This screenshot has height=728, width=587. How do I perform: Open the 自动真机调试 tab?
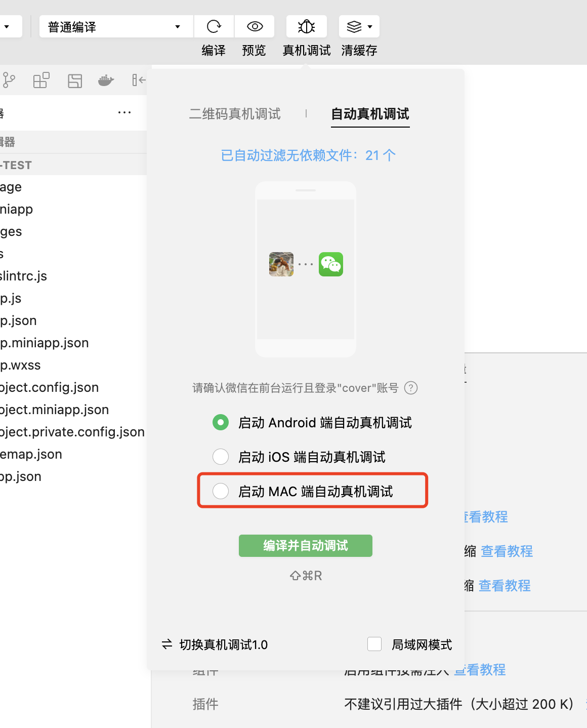(x=370, y=115)
